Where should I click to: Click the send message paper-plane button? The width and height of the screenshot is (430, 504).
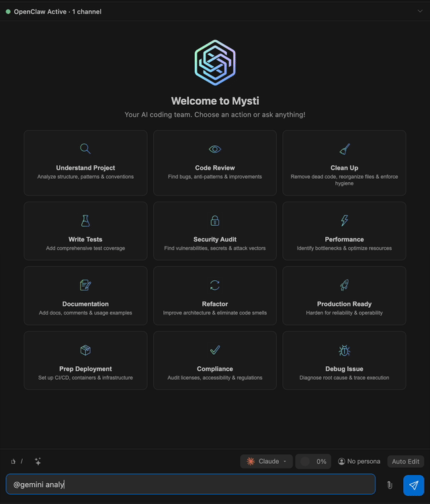(413, 485)
